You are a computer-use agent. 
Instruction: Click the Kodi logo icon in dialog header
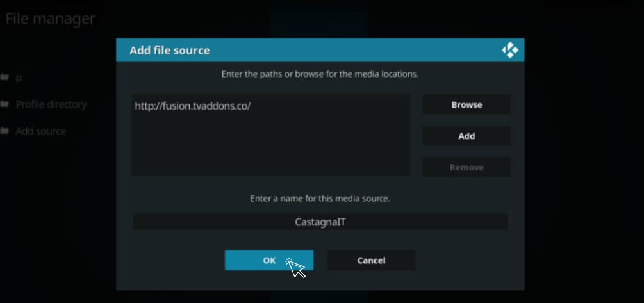(x=509, y=51)
